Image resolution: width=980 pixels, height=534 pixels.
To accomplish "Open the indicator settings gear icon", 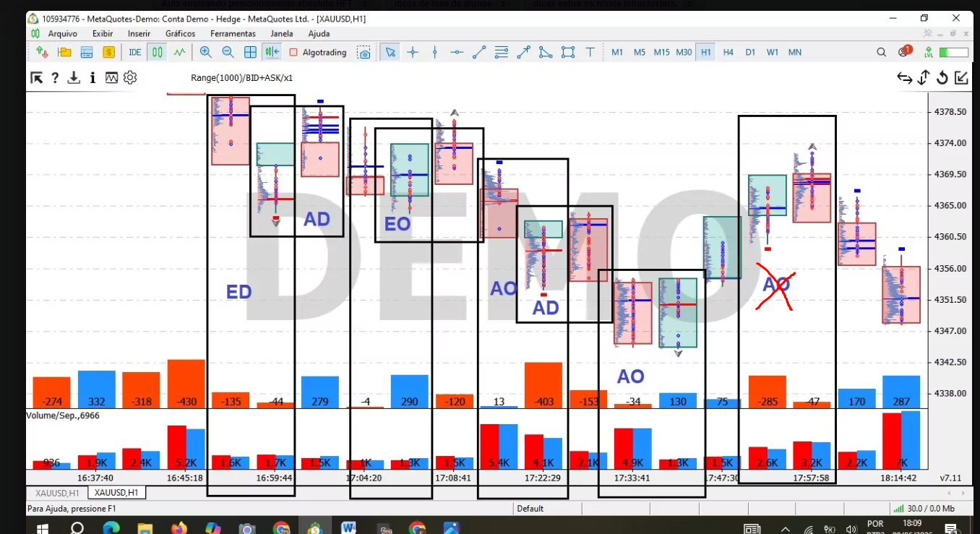I will [x=130, y=78].
